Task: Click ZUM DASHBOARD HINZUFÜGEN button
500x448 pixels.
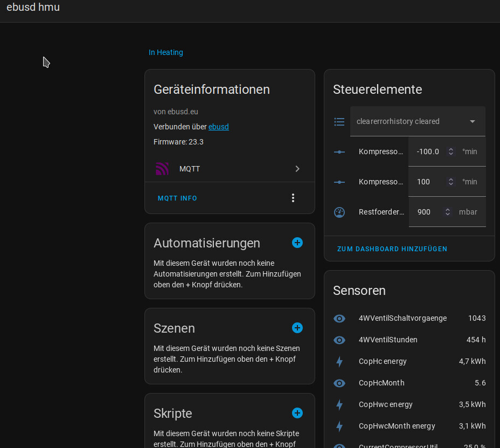Action: [x=392, y=249]
